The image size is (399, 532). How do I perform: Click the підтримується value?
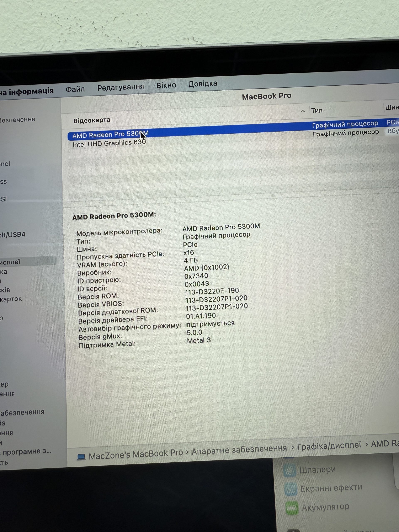coord(211,324)
